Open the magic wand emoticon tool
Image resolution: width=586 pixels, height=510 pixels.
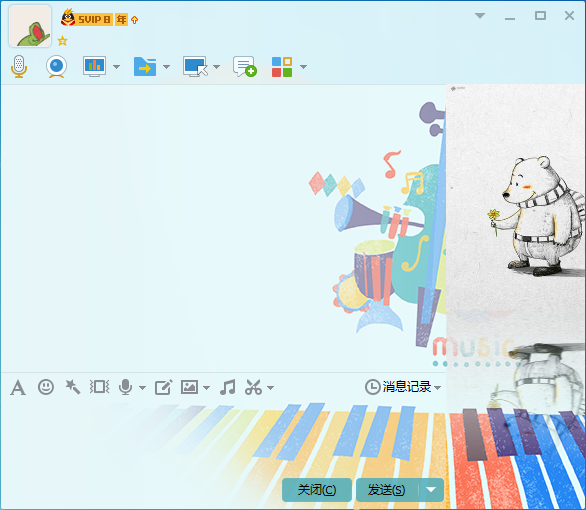(x=73, y=387)
